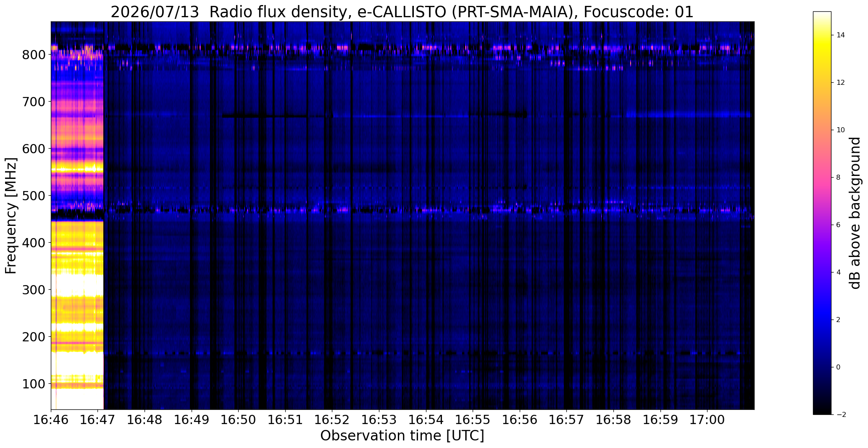The image size is (868, 448).
Task: Click the interference band near 470 MHz at 16:54
Action: [426, 209]
